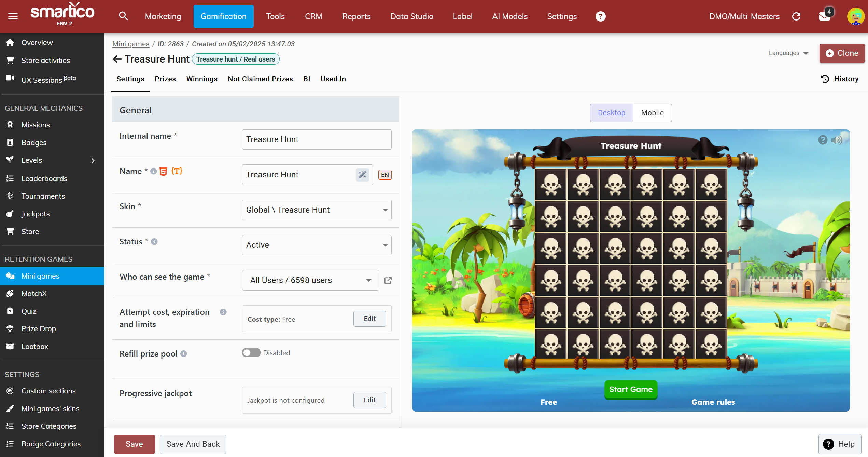Expand the Status dropdown showing Active
This screenshot has width=868, height=457.
click(316, 245)
